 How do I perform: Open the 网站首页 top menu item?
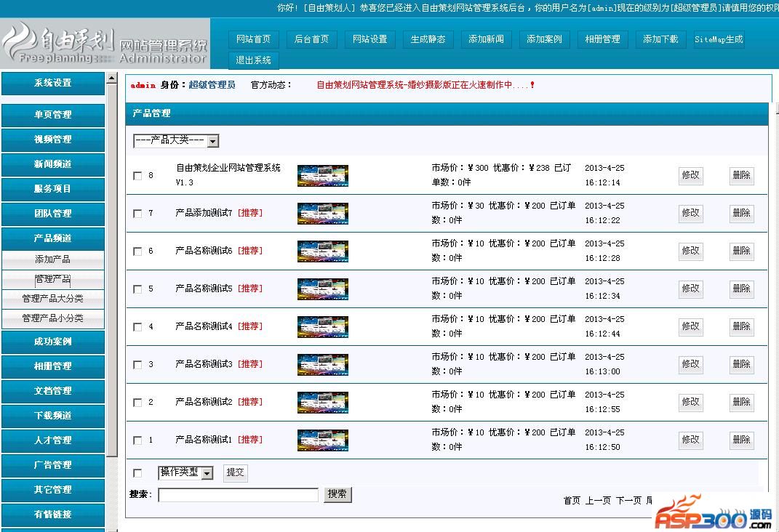pyautogui.click(x=253, y=39)
